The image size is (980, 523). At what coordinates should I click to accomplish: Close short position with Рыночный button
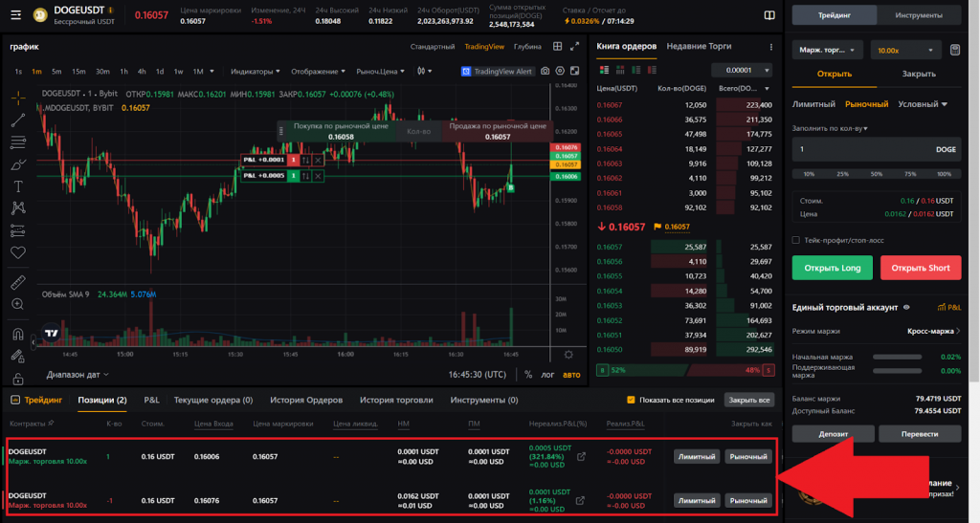(748, 501)
